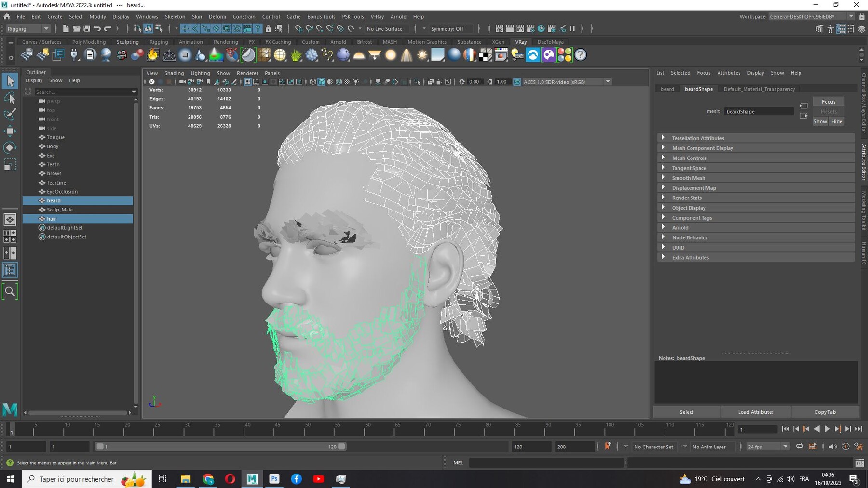
Task: Expand Mesh Component Display section
Action: (x=756, y=148)
